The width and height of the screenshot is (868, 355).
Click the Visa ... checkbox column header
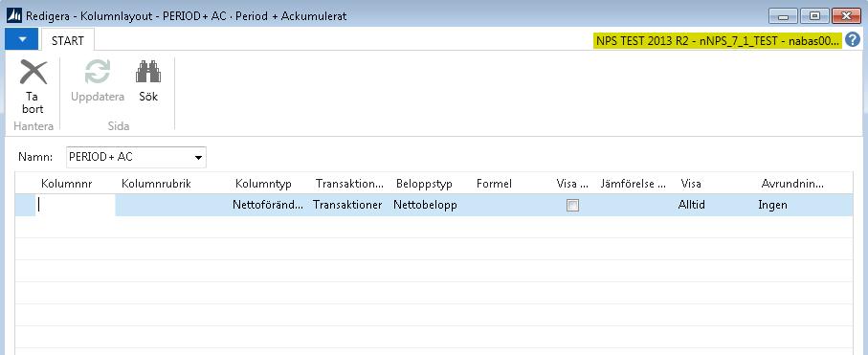[573, 184]
